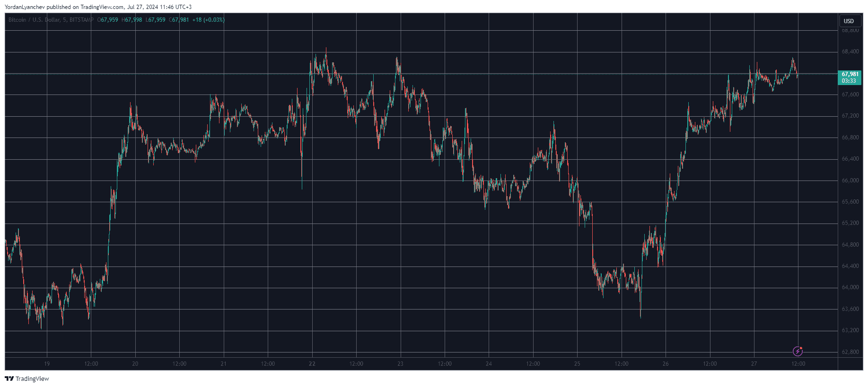Click the date label 21 on time axis
The image size is (868, 387).
(224, 364)
